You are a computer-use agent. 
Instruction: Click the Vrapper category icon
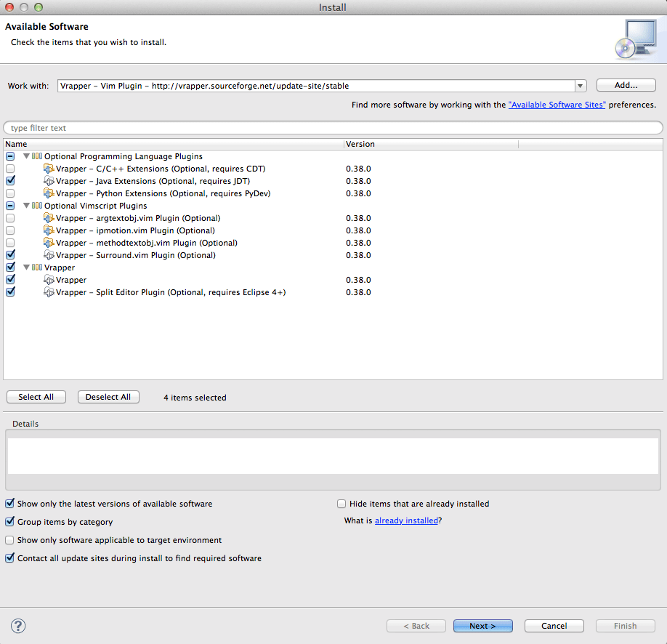pos(37,267)
